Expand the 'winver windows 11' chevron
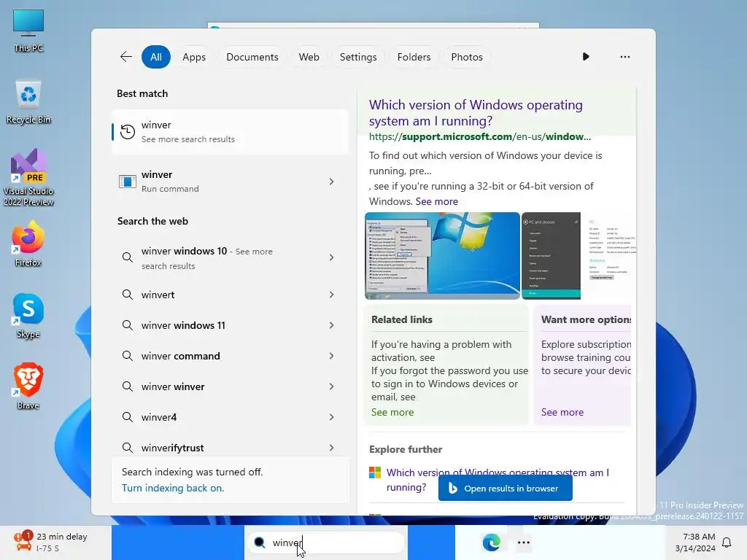 pos(332,325)
